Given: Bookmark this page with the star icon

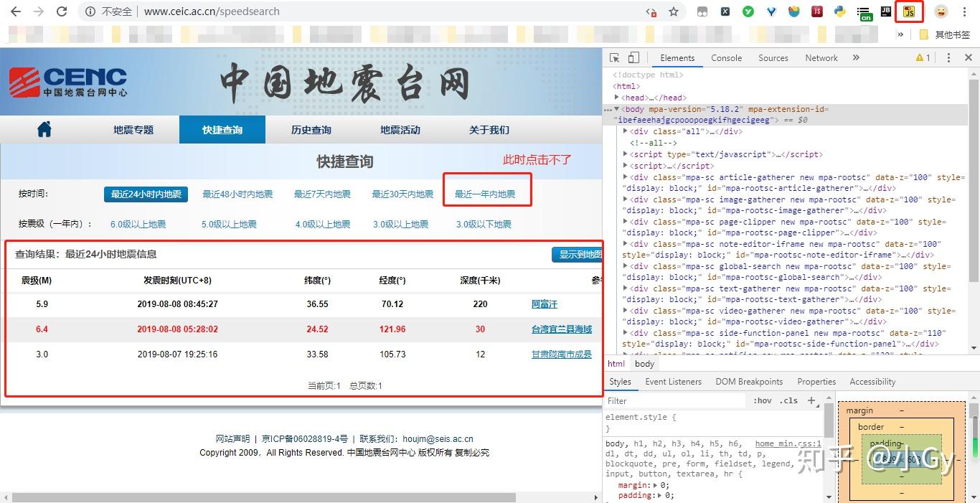Looking at the screenshot, I should pyautogui.click(x=674, y=11).
